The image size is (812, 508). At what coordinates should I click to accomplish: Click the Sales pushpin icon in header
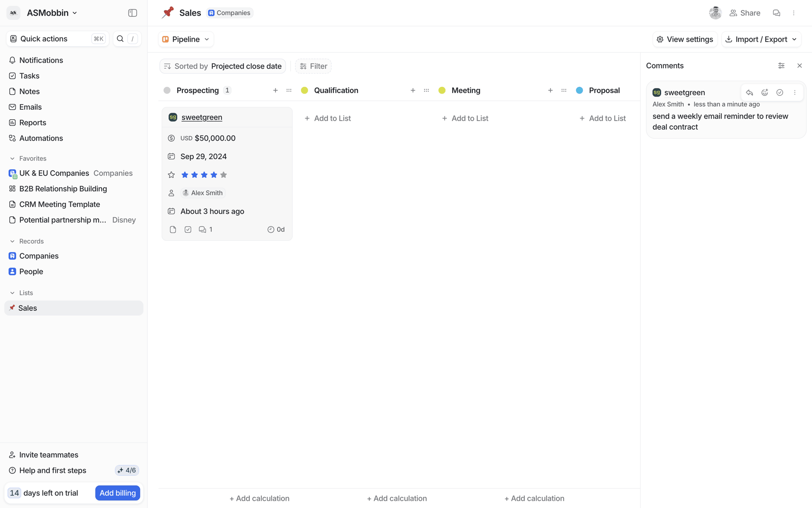(x=168, y=13)
